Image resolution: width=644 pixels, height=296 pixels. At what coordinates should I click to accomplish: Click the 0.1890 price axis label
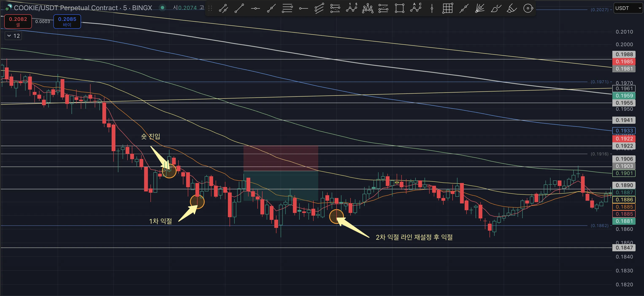624,185
